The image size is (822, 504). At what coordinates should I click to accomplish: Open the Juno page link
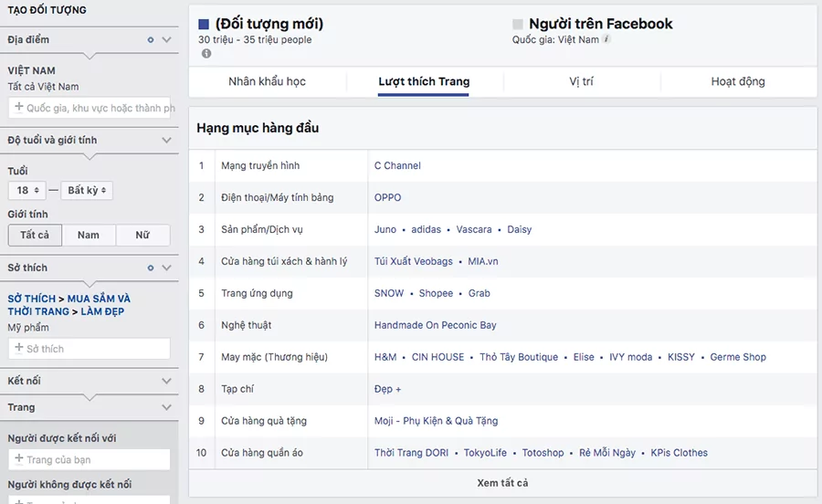[385, 229]
